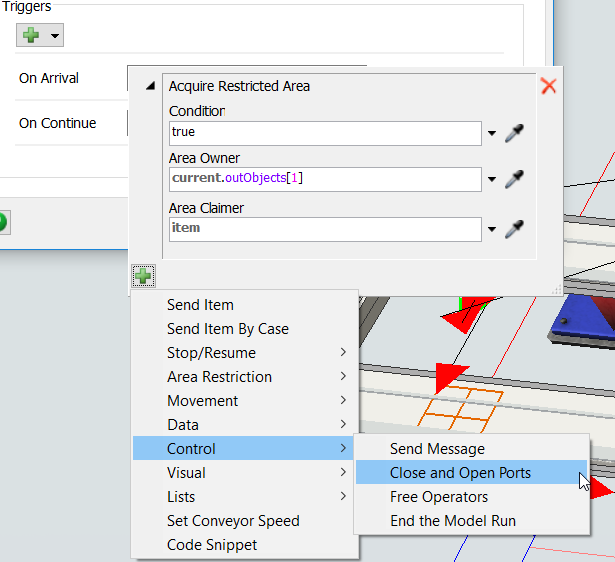Open the Condition dropdown arrow
This screenshot has height=562, width=615.
[x=492, y=133]
